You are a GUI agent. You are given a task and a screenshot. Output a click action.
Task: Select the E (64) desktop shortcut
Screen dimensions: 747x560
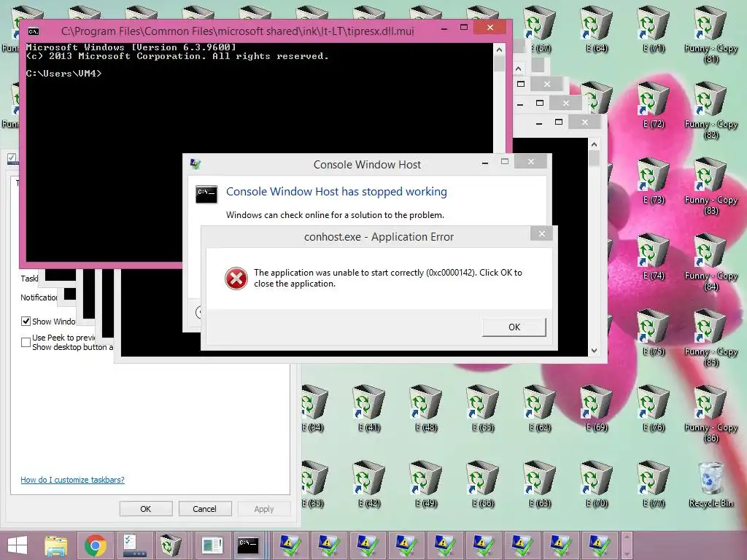[597, 29]
